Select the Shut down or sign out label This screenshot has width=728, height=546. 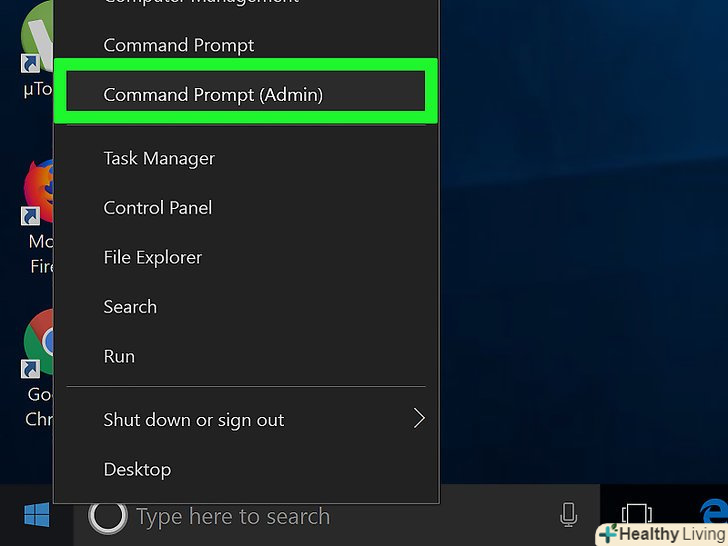coord(194,420)
